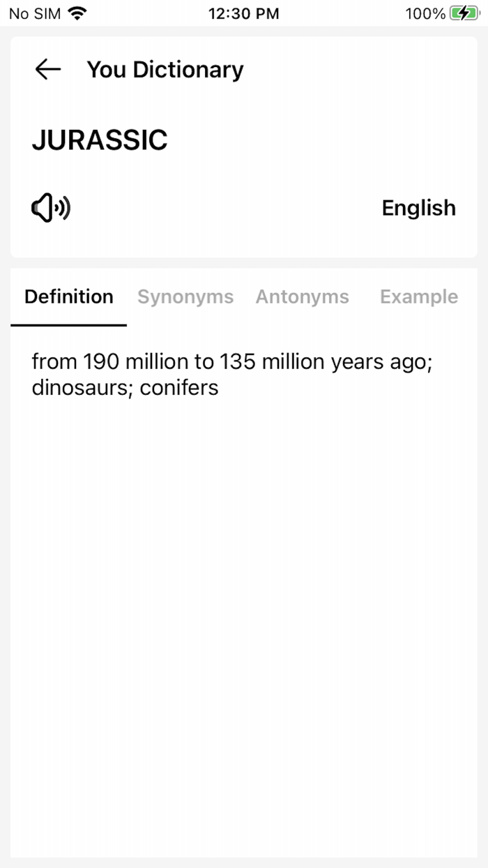Click the You Dictionary title

[x=165, y=69]
